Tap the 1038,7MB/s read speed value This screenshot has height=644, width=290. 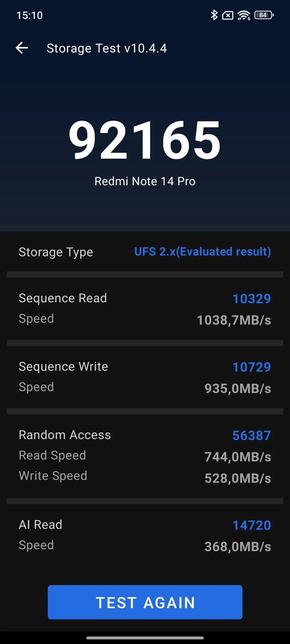point(234,320)
